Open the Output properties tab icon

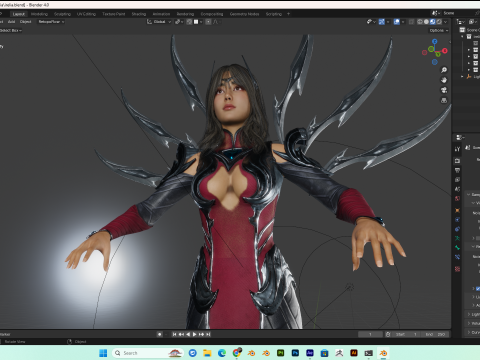pyautogui.click(x=457, y=170)
